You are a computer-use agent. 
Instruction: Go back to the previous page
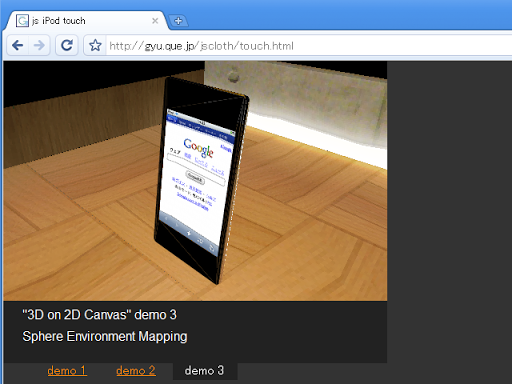[x=18, y=45]
